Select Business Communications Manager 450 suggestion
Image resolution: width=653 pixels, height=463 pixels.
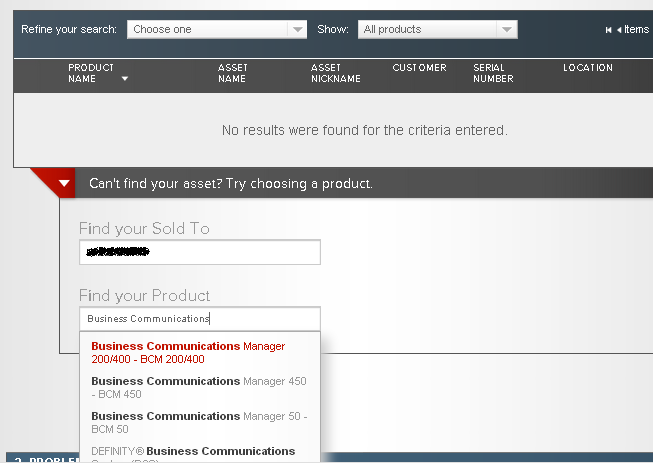[200, 388]
